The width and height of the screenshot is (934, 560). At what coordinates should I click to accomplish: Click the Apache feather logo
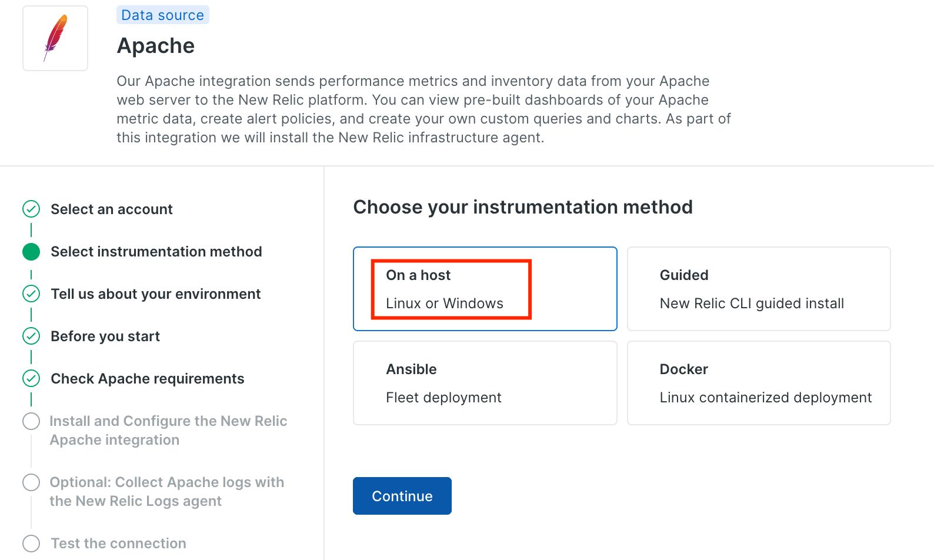(x=55, y=38)
